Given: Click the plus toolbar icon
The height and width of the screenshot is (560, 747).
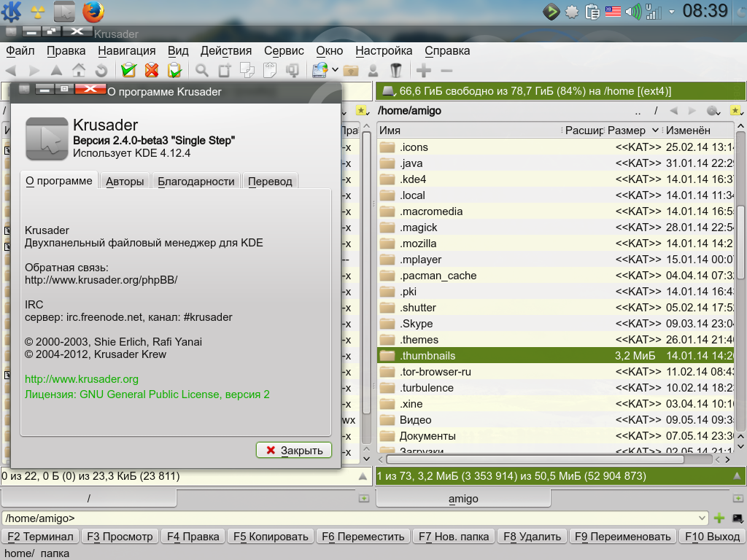Looking at the screenshot, I should (424, 71).
